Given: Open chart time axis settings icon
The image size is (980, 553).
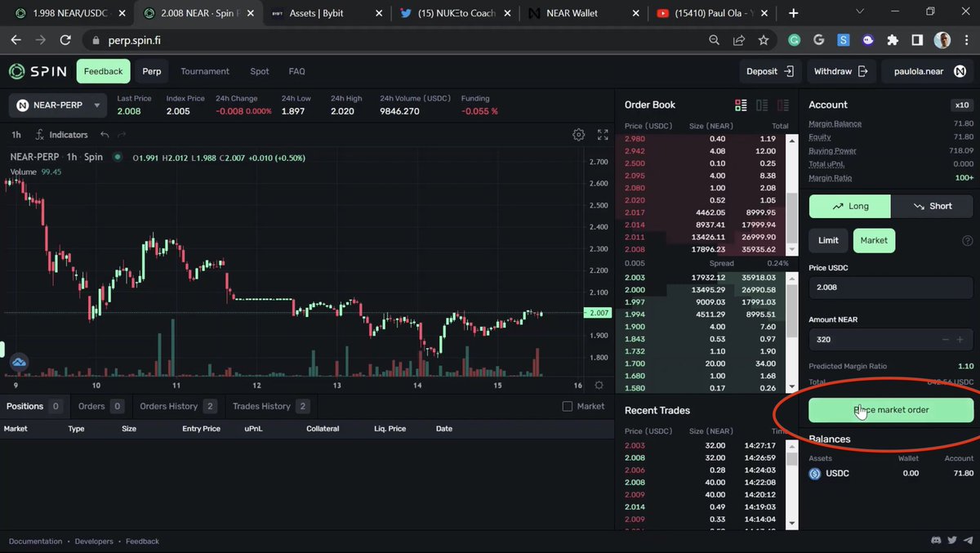Looking at the screenshot, I should [x=599, y=386].
